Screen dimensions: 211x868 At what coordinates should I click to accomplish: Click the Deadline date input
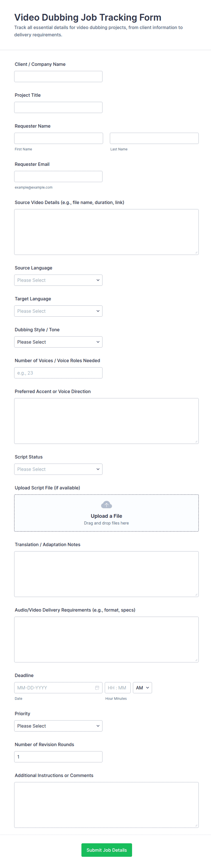coord(54,688)
